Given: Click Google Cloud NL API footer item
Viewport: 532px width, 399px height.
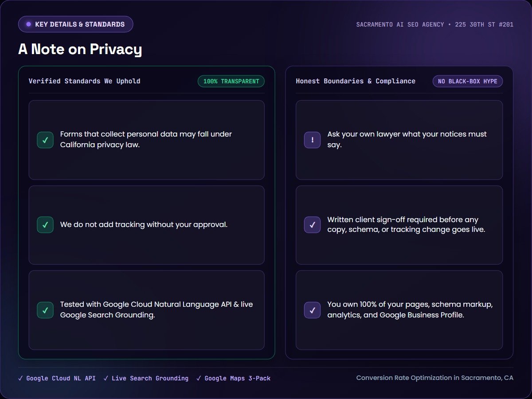Looking at the screenshot, I should click(57, 379).
